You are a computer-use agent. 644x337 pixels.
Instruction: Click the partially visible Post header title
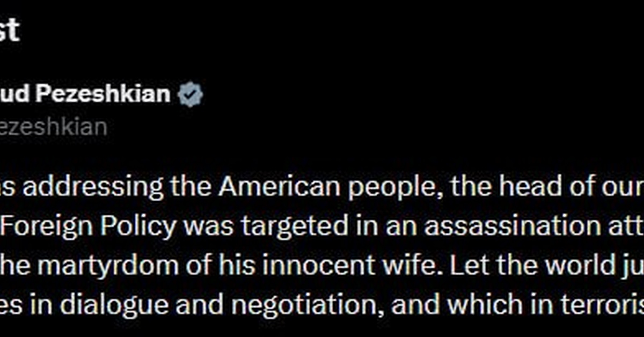tap(10, 31)
